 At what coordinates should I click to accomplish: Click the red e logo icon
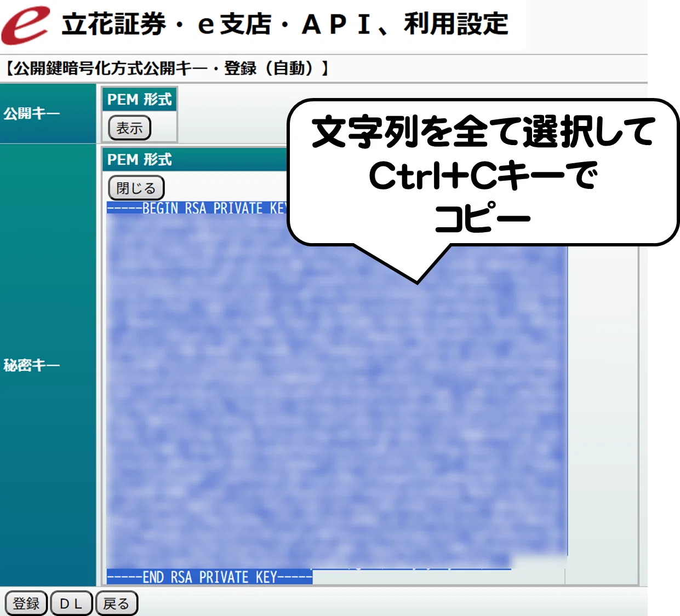tap(25, 25)
